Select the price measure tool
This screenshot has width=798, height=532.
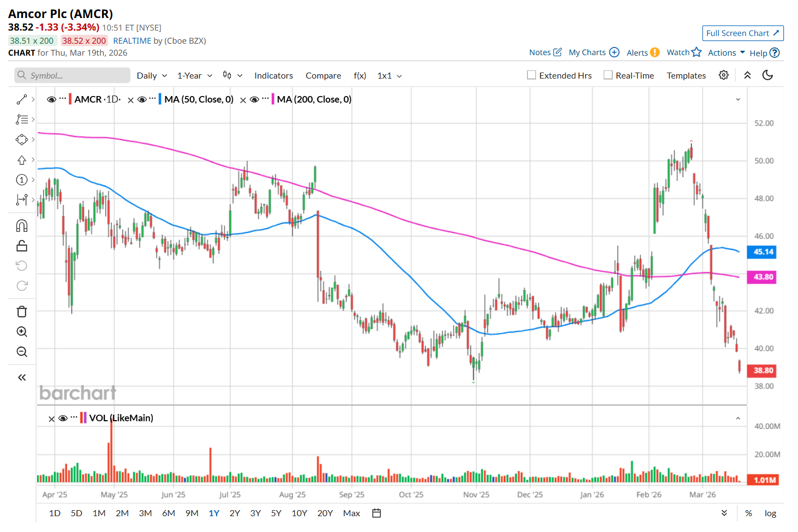point(22,200)
